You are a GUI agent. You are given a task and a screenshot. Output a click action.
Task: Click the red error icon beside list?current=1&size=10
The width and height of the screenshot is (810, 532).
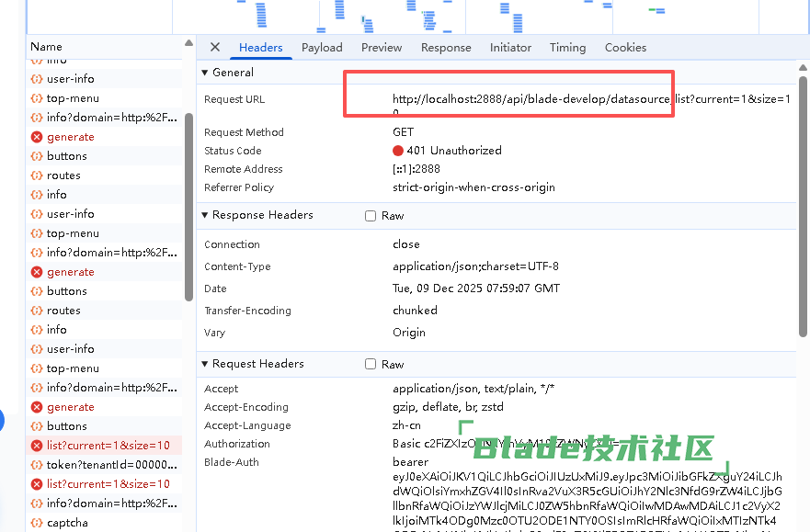coord(37,446)
